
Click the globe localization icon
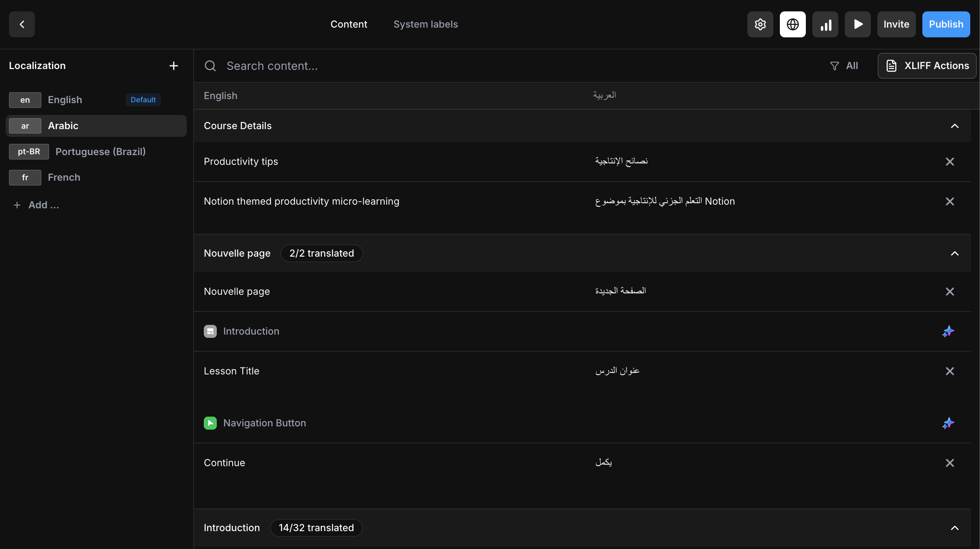[792, 24]
